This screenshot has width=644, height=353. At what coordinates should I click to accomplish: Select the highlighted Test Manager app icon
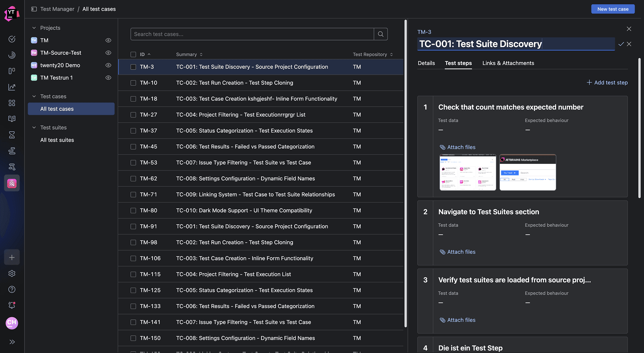click(x=12, y=183)
